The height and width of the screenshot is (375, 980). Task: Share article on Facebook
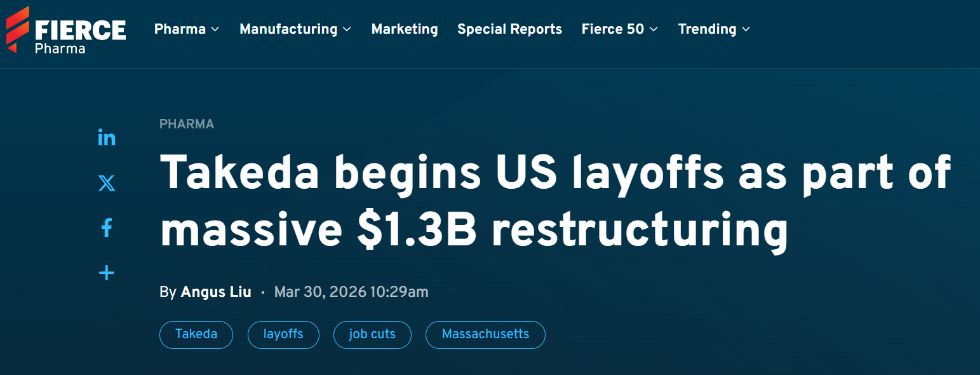tap(107, 228)
